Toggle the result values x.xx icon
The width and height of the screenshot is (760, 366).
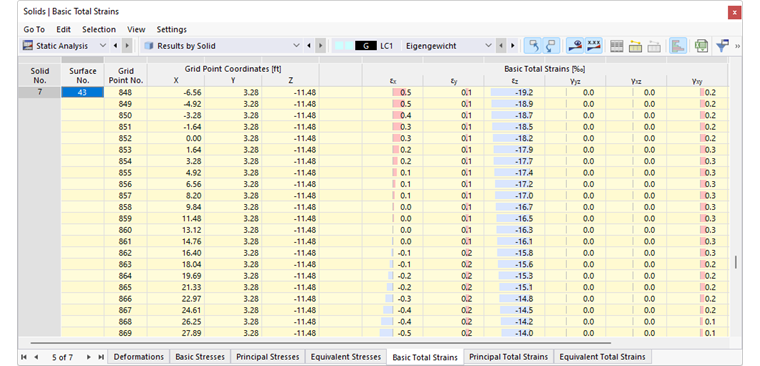coord(593,46)
